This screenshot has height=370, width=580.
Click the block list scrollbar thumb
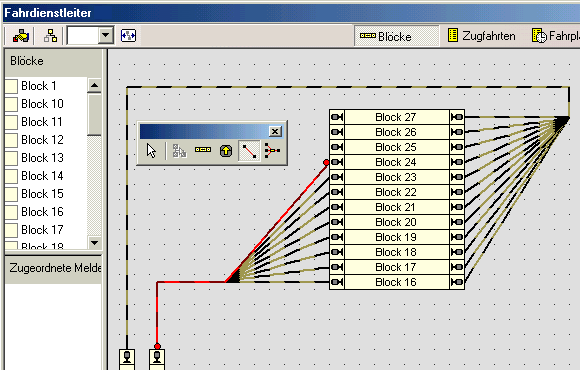point(94,114)
